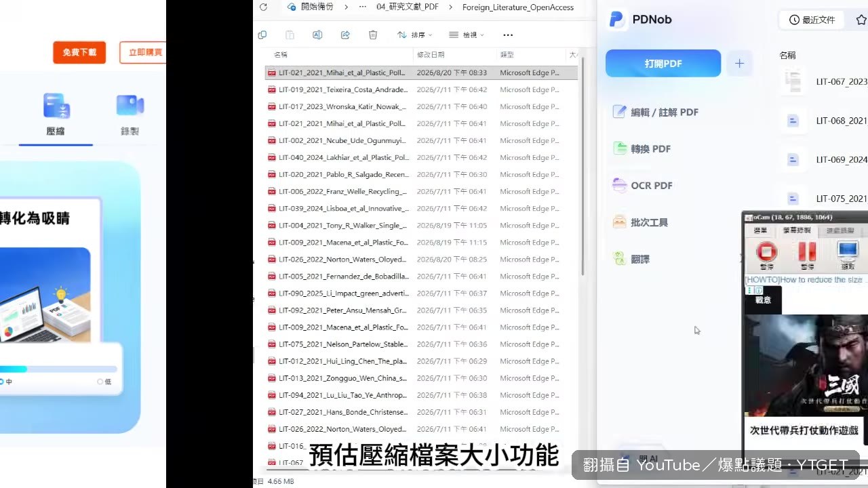Viewport: 868px width, 488px height.
Task: Open the more options ellipsis in Explorer toolbar
Action: point(508,35)
